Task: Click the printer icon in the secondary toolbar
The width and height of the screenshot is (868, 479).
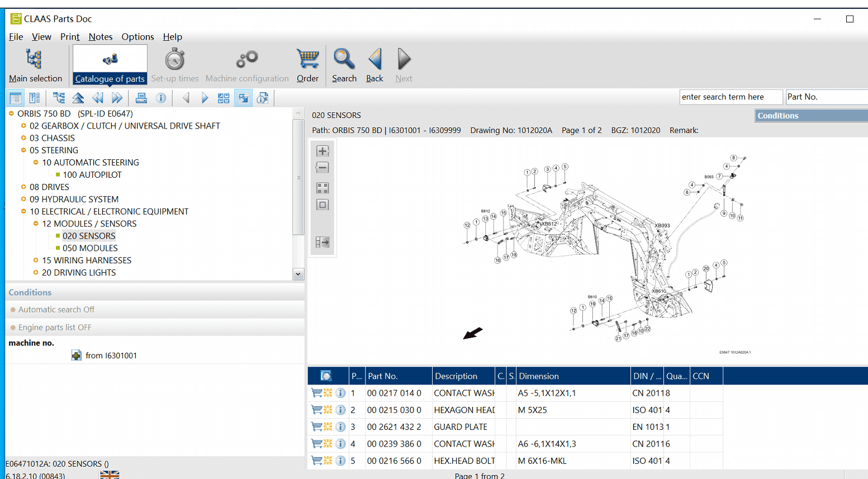Action: click(141, 98)
